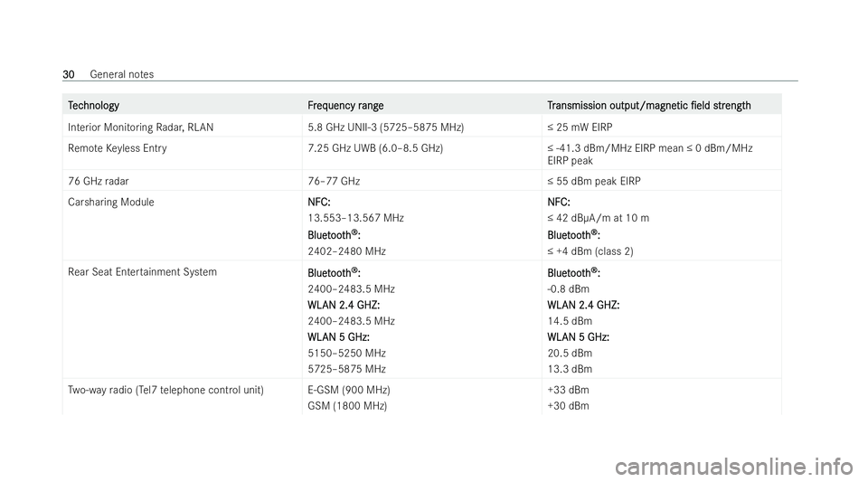Click the WLAN 5 GHz frequency label
Viewport: 868px width, 482px height.
click(x=338, y=337)
